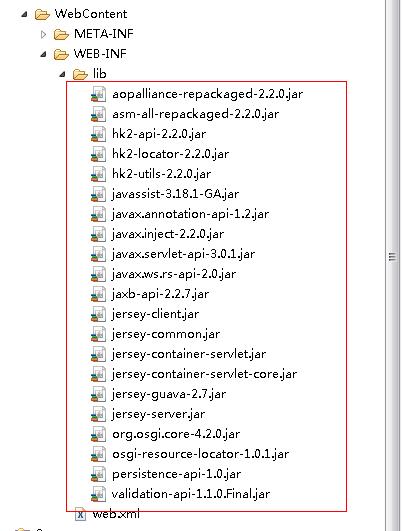This screenshot has height=531, width=403.
Task: Select osgi-resource-locator-1.0.1.jar
Action: coord(200,454)
